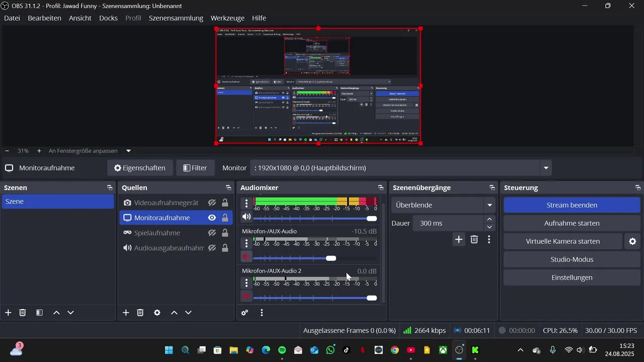This screenshot has width=644, height=362.
Task: Enable Studio-Modus
Action: tap(572, 259)
